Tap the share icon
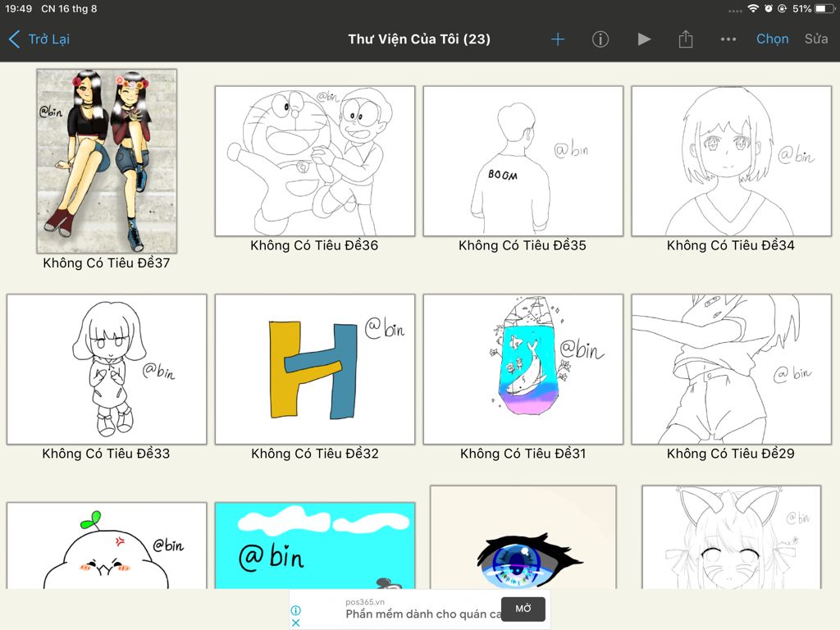840x630 pixels. [x=686, y=39]
